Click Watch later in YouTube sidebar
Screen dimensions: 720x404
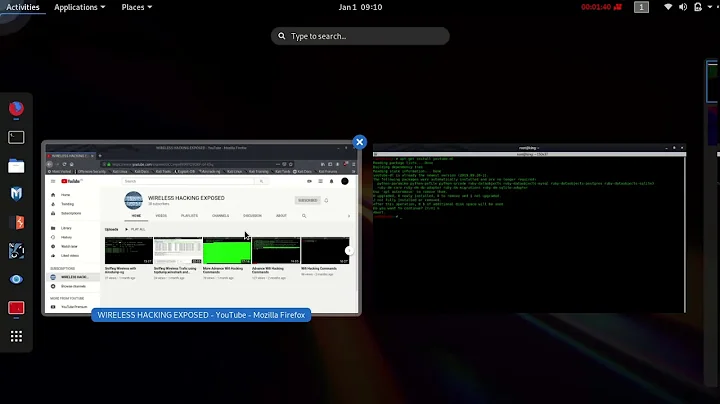coord(69,247)
